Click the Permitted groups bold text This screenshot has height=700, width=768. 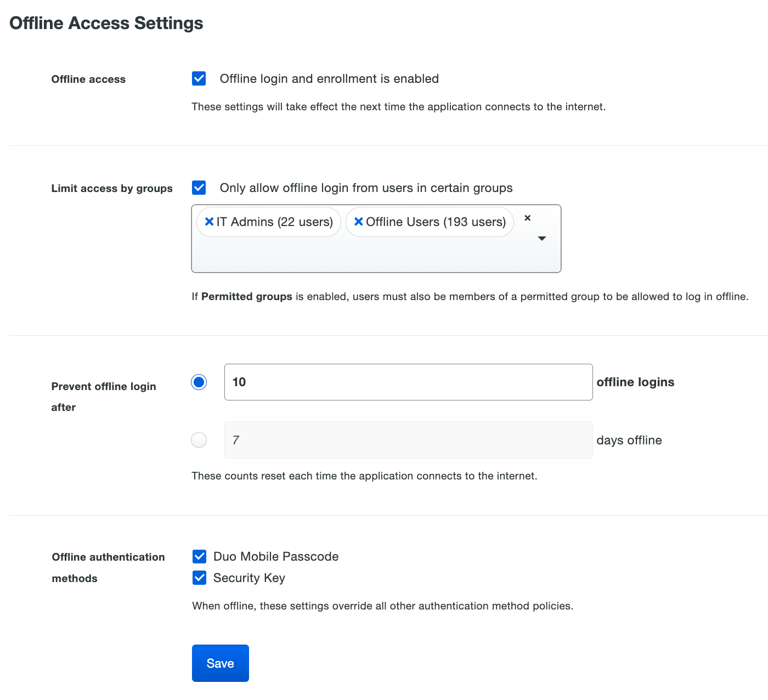click(246, 296)
